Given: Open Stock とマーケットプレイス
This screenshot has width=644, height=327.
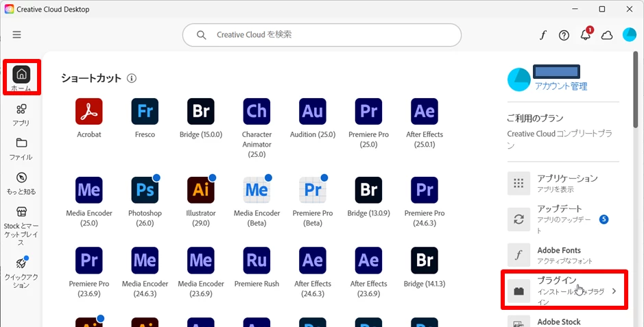Looking at the screenshot, I should (x=21, y=226).
